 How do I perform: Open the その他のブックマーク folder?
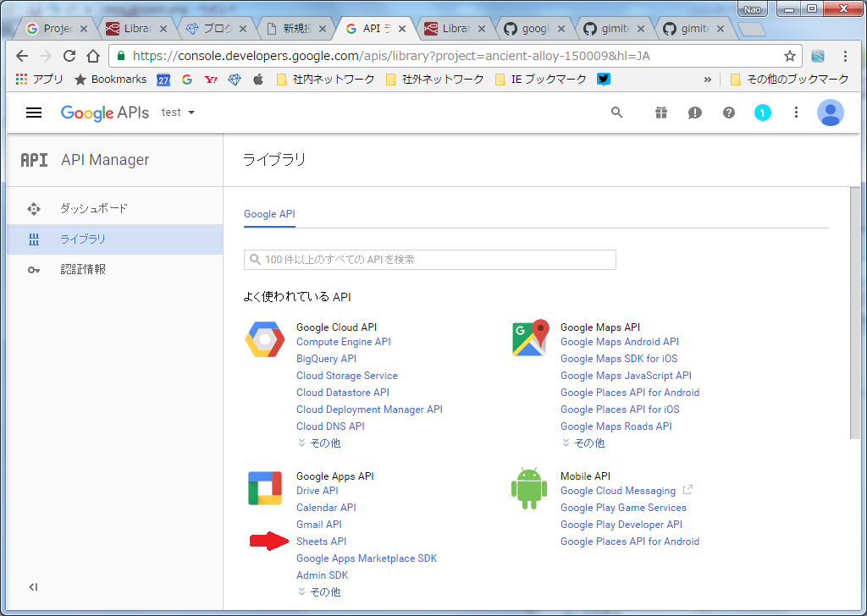click(790, 79)
